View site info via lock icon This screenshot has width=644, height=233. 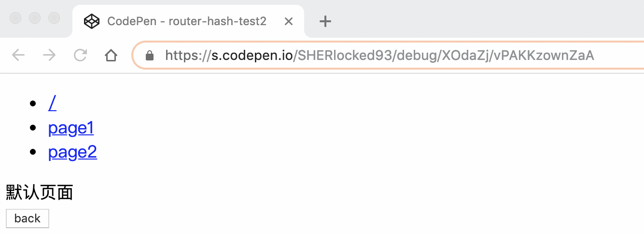[x=150, y=56]
